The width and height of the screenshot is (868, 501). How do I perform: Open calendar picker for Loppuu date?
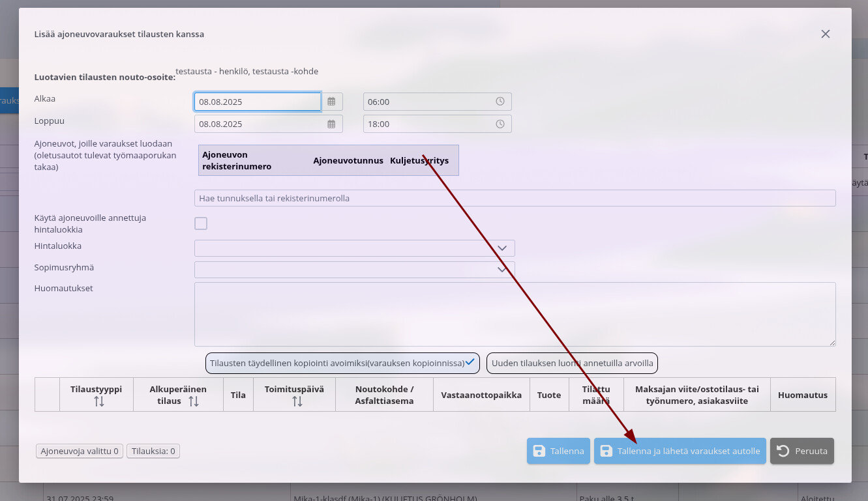click(331, 124)
